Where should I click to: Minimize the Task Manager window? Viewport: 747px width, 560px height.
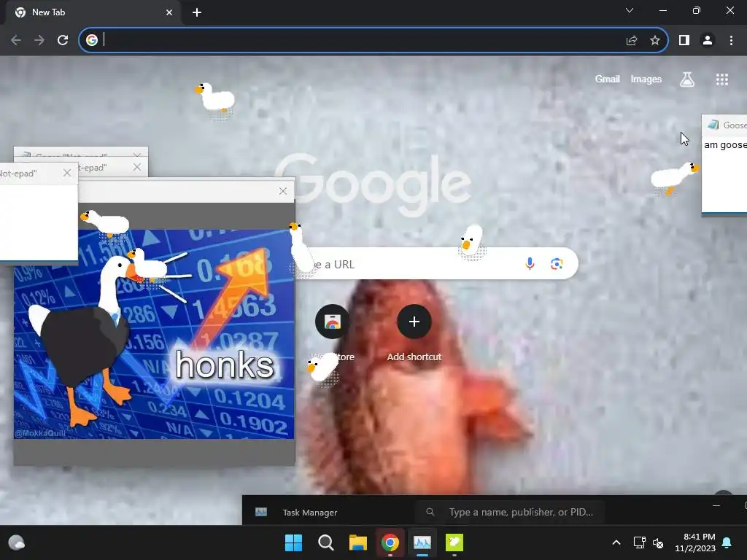[716, 505]
